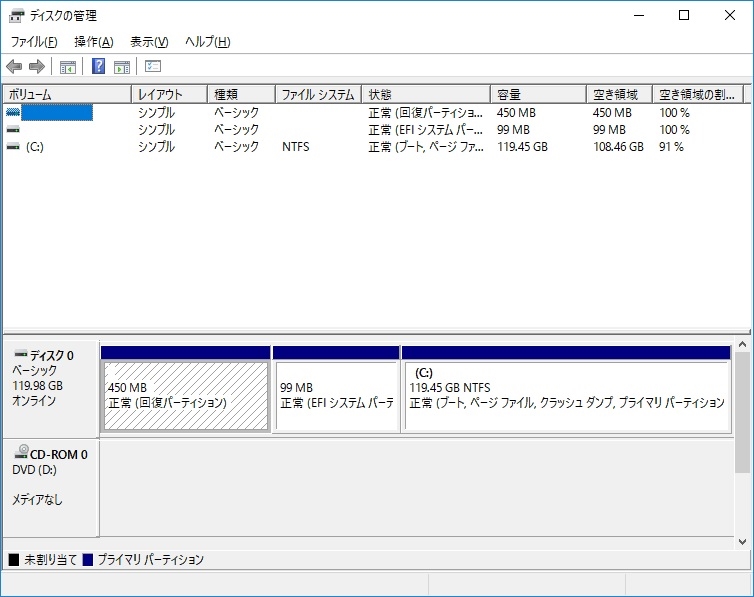Click the Forward arrow toolbar icon

[37, 66]
